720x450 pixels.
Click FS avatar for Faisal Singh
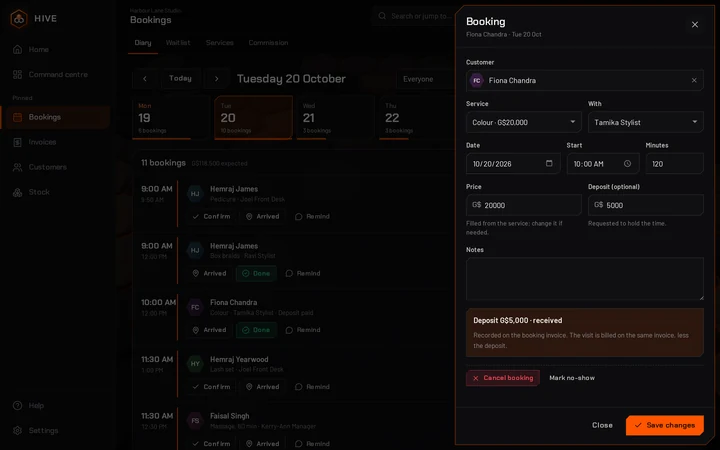[195, 421]
